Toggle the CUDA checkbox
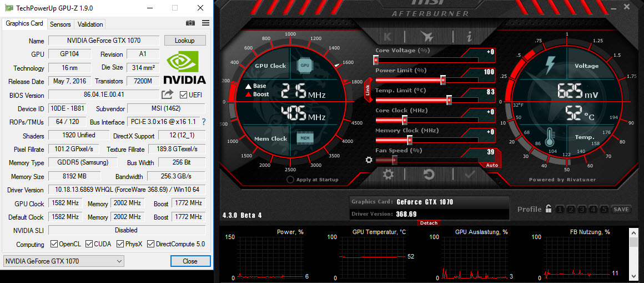Viewport: 644px width, 283px height. (x=89, y=244)
